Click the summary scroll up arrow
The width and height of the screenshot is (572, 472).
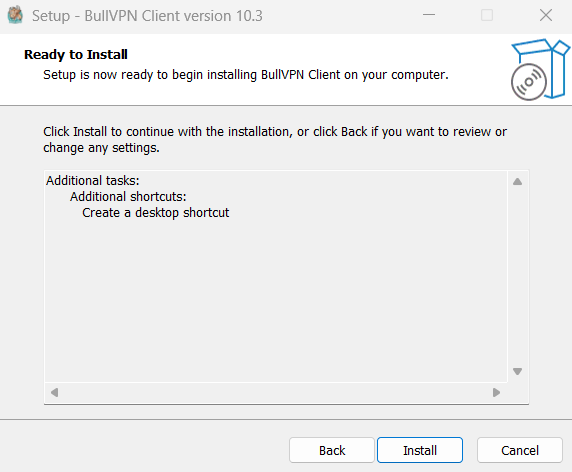(x=517, y=181)
